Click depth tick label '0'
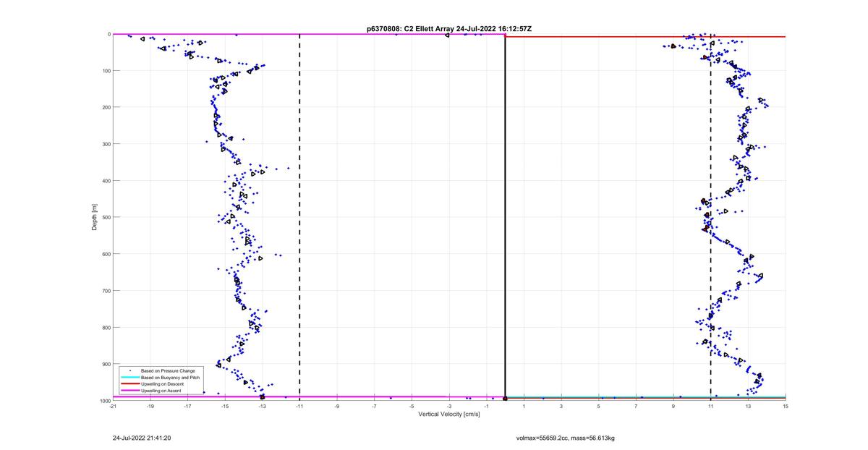 [109, 34]
